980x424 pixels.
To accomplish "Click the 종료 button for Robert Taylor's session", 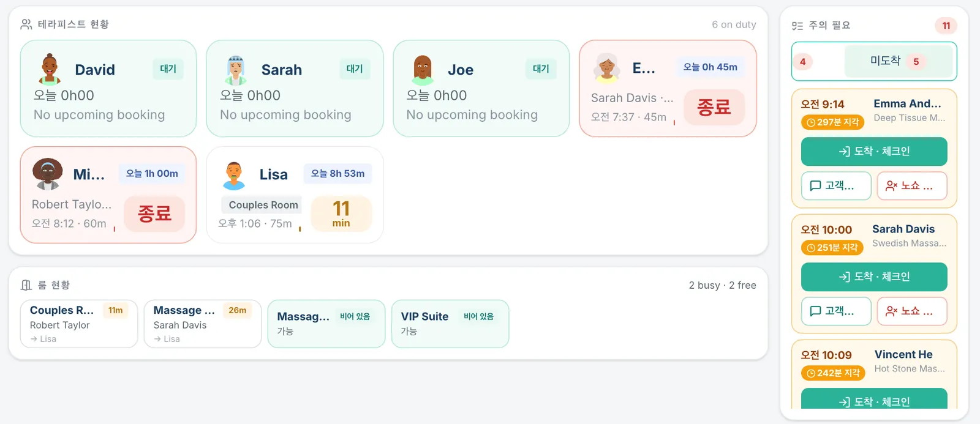I will [154, 214].
